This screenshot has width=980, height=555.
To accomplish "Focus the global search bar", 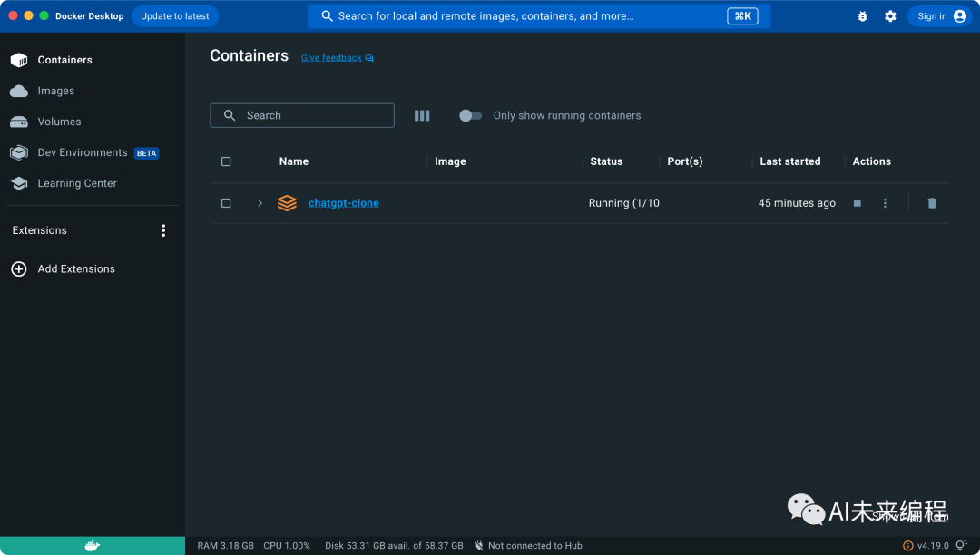I will tap(538, 16).
